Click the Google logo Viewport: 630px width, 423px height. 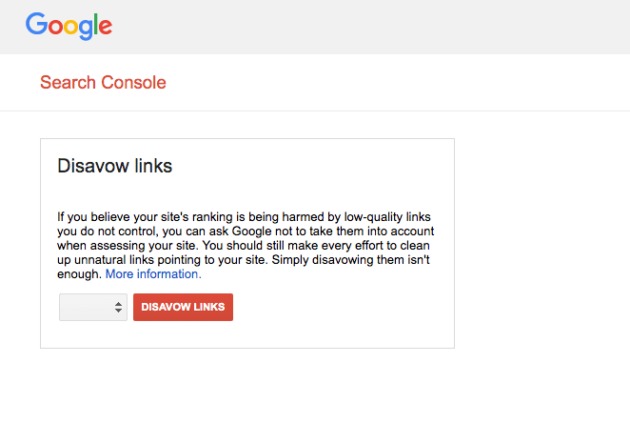69,26
